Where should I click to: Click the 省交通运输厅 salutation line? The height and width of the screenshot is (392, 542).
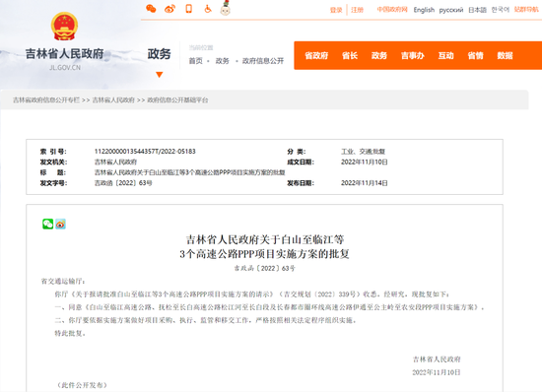63,281
